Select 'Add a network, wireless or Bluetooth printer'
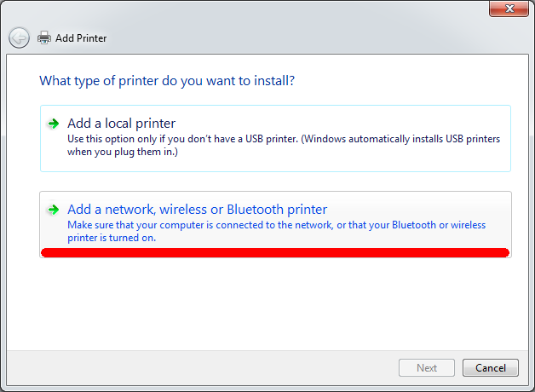This screenshot has width=535, height=392. click(x=197, y=210)
